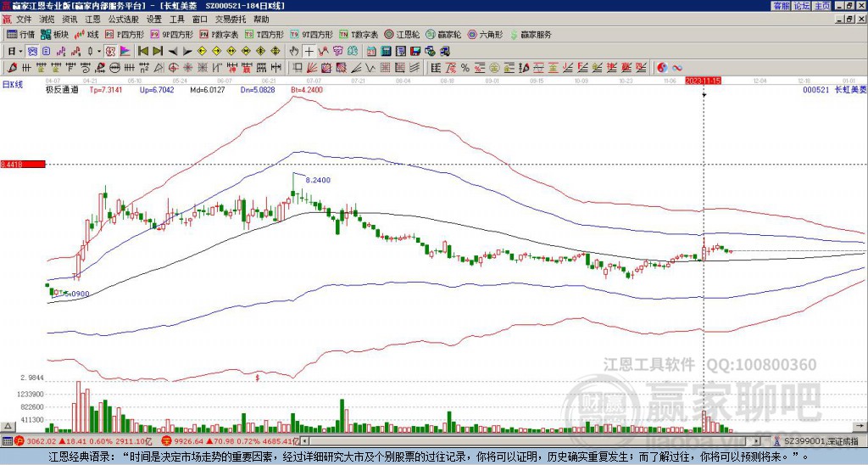The width and height of the screenshot is (868, 465).
Task: Select the Gann fan lines tool
Action: click(312, 68)
